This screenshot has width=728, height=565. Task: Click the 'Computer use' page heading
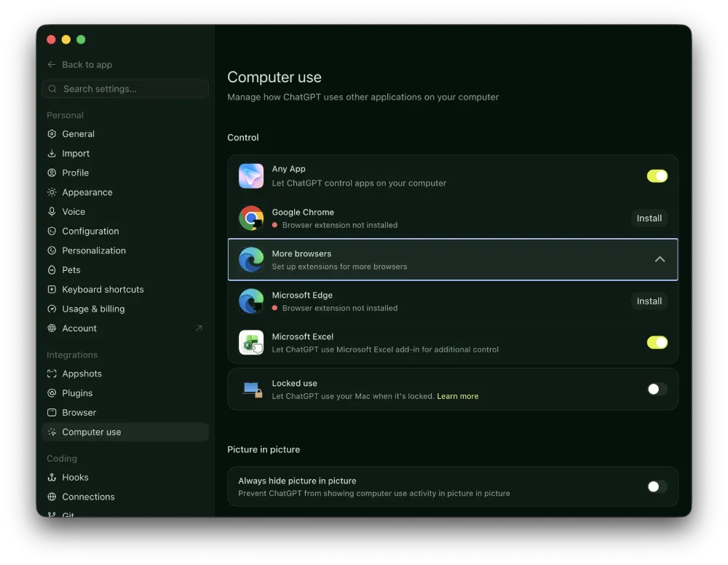tap(274, 77)
